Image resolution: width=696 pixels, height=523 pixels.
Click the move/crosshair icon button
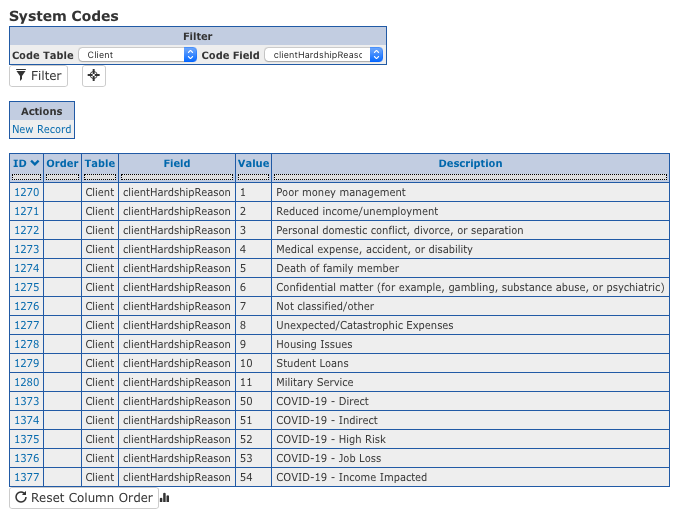tap(94, 75)
